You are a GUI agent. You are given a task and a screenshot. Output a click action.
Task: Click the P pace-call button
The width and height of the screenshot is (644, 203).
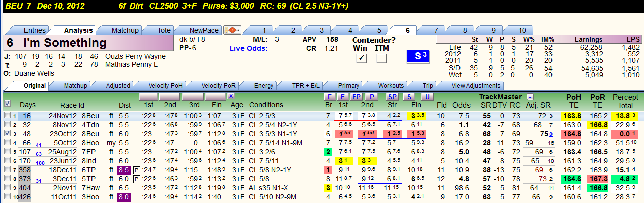pyautogui.click(x=372, y=96)
